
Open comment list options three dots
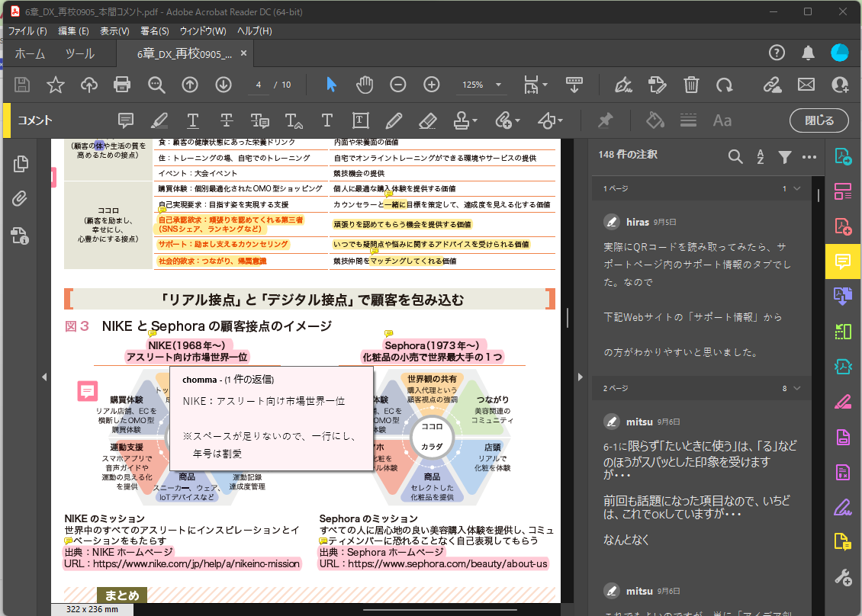point(809,156)
